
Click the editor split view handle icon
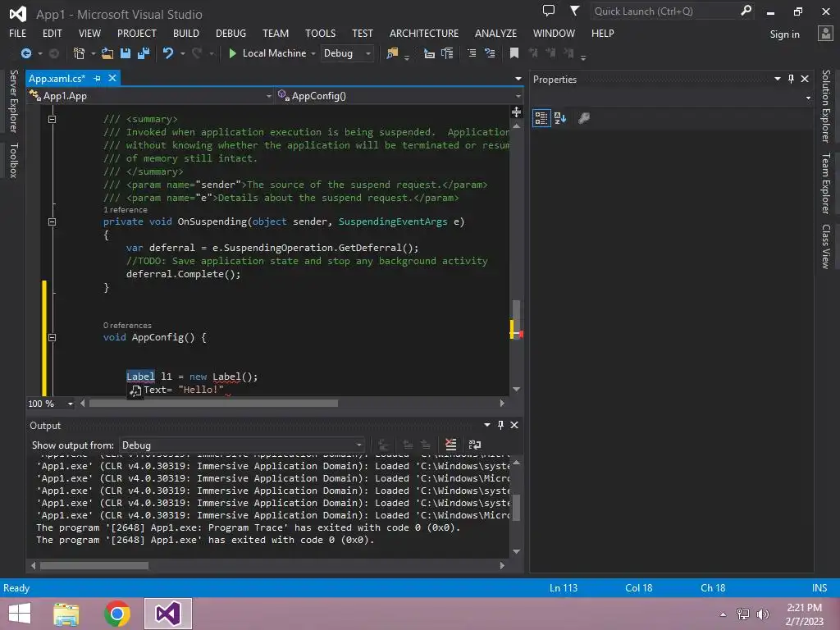(517, 112)
